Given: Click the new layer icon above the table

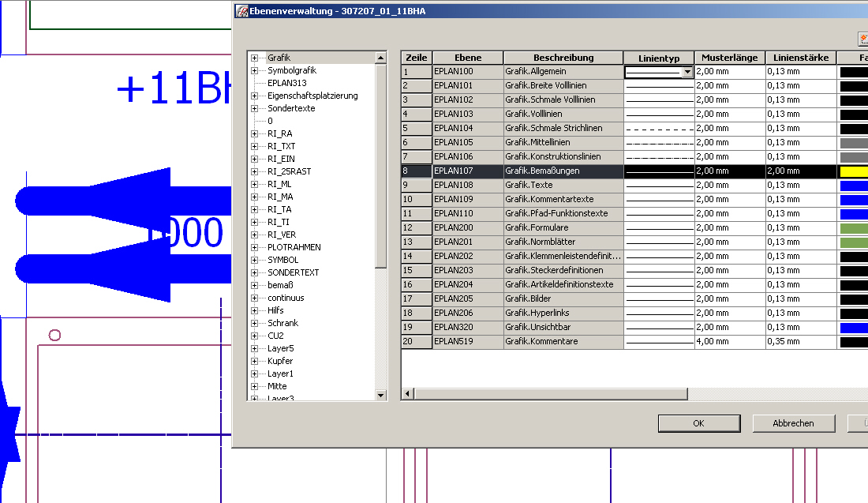Looking at the screenshot, I should tap(862, 38).
